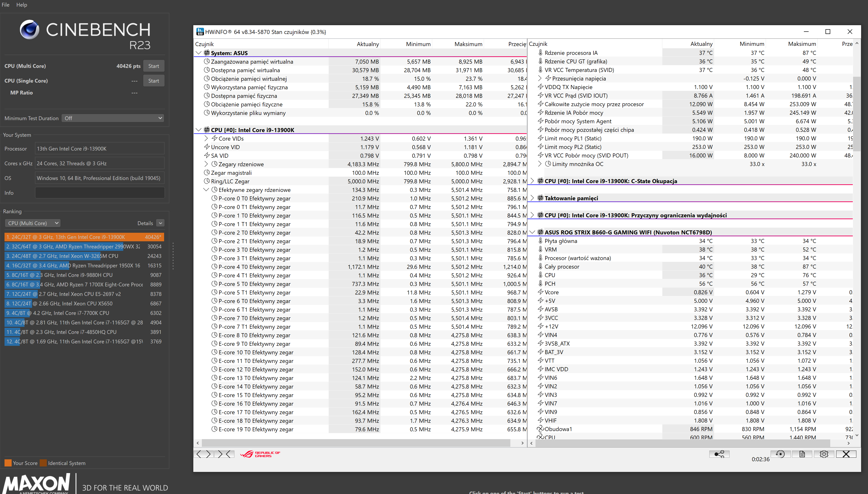
Task: Start the CPU Single Core test
Action: tap(153, 81)
